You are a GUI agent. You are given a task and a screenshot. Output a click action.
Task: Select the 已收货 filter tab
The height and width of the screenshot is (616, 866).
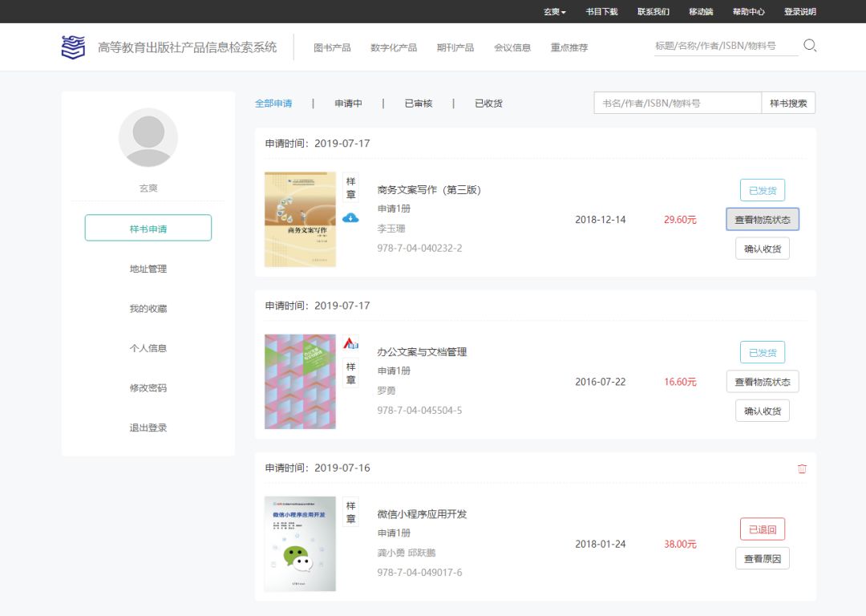tap(488, 103)
